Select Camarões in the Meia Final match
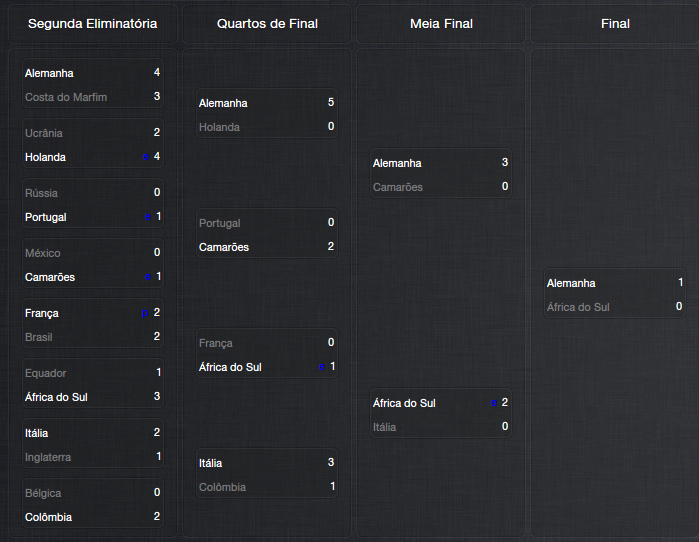Viewport: 699px width, 542px height. 398,187
